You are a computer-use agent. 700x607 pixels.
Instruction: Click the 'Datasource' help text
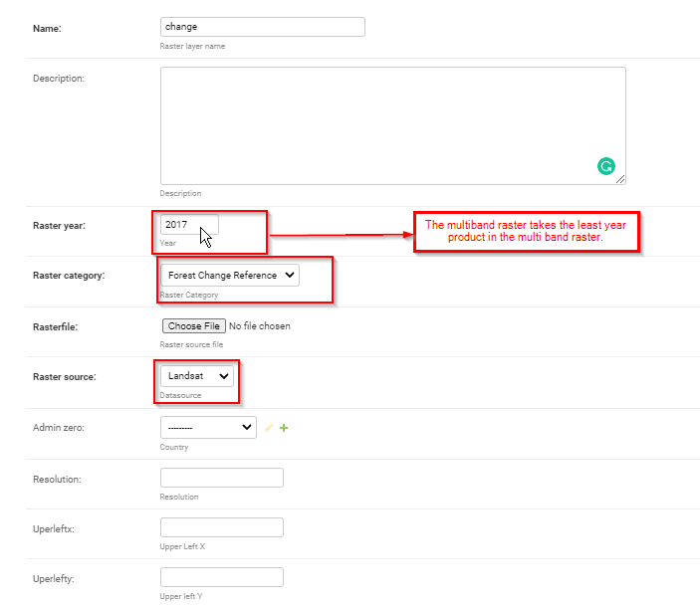pyautogui.click(x=180, y=395)
